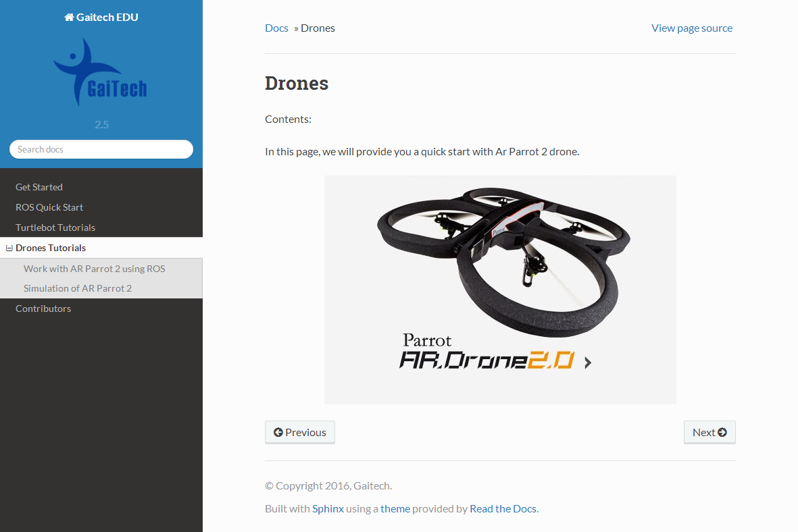Click the AR.Drone 2.0 drone image
Viewport: 798px width, 532px height.
500,290
